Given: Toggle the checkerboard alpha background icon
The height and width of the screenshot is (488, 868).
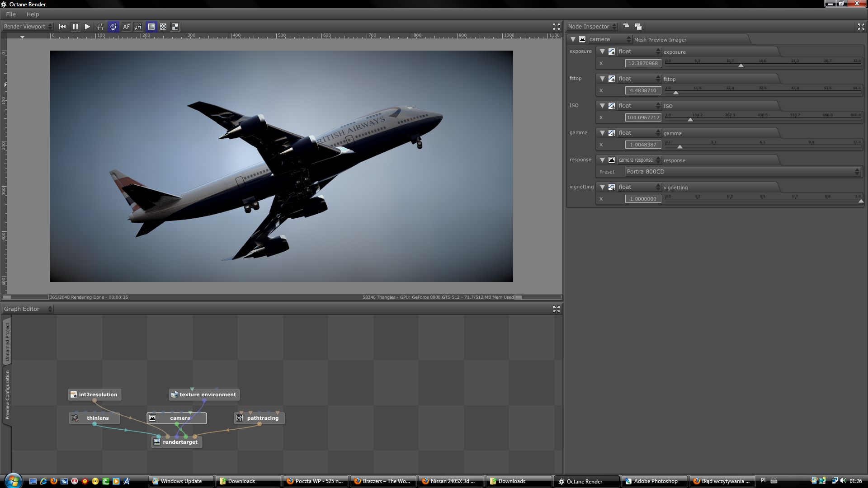Looking at the screenshot, I should point(163,27).
